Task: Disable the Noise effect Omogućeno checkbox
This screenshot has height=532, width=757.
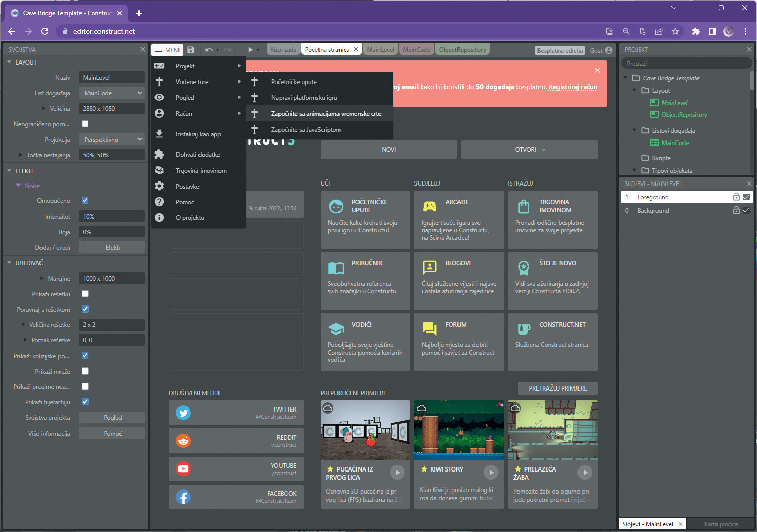Action: (x=85, y=200)
